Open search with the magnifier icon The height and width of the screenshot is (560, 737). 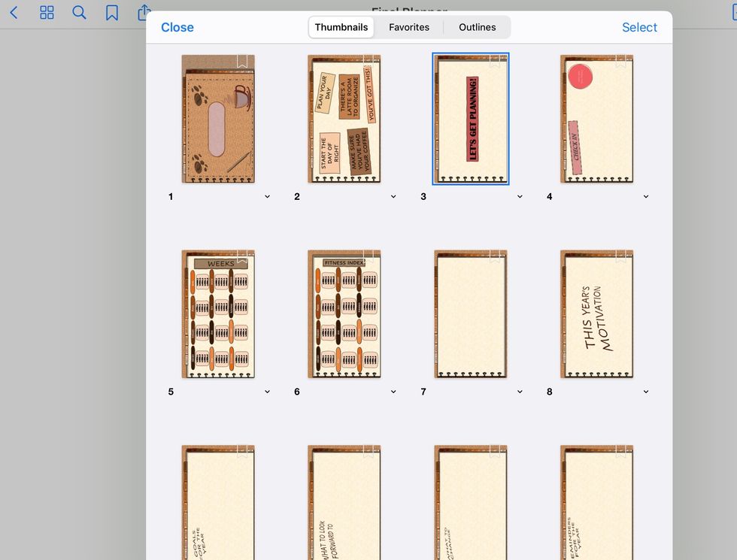pyautogui.click(x=79, y=13)
